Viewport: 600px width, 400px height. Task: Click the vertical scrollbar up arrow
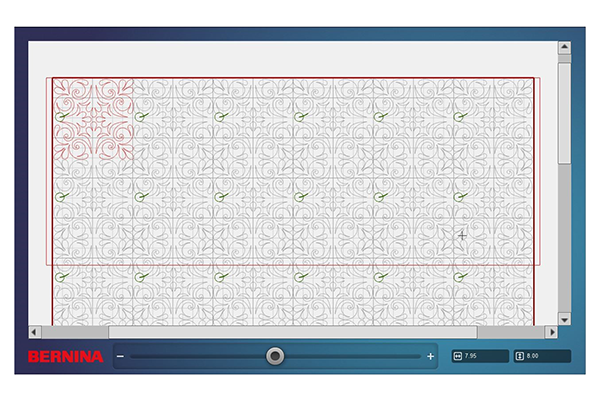tap(564, 48)
